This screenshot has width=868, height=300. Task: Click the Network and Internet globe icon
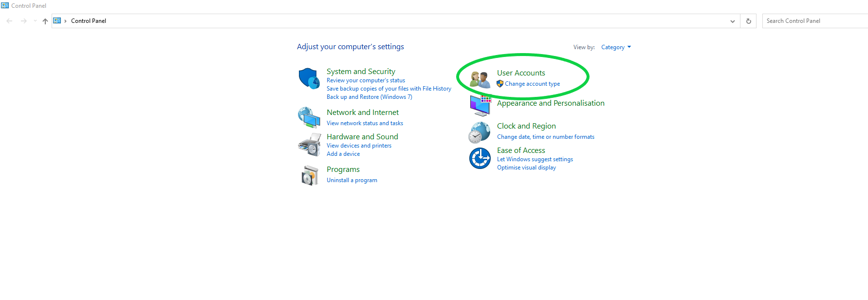(x=309, y=117)
